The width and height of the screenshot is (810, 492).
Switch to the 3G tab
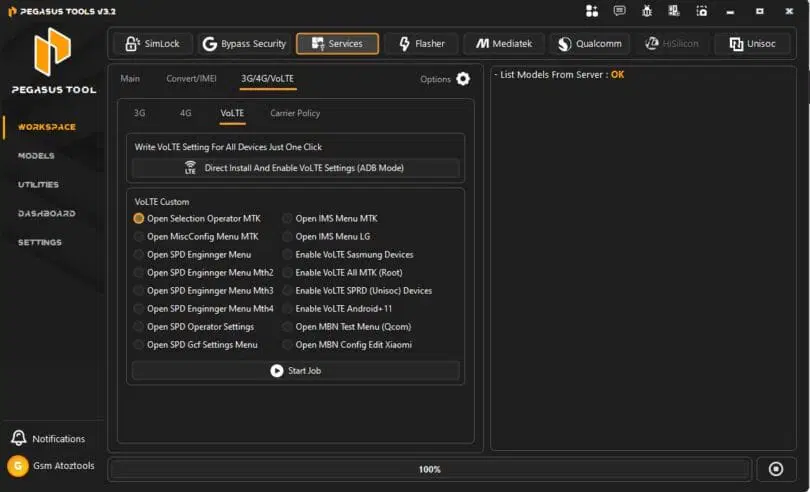(x=139, y=113)
